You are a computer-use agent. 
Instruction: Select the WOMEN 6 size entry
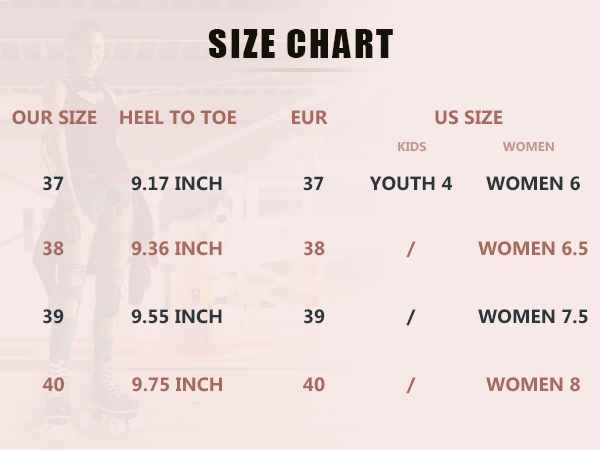[x=533, y=183]
